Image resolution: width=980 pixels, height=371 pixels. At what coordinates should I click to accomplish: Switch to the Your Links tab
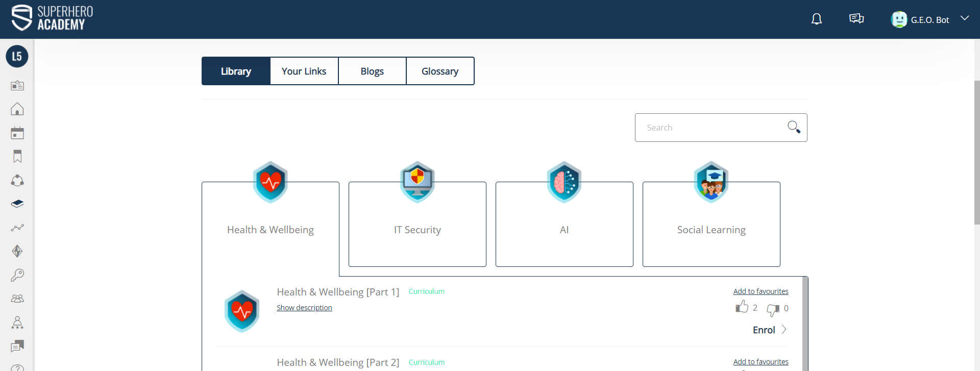tap(304, 71)
